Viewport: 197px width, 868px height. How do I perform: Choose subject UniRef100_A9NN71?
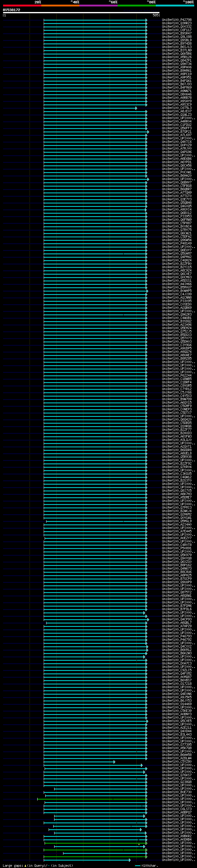(x=177, y=91)
